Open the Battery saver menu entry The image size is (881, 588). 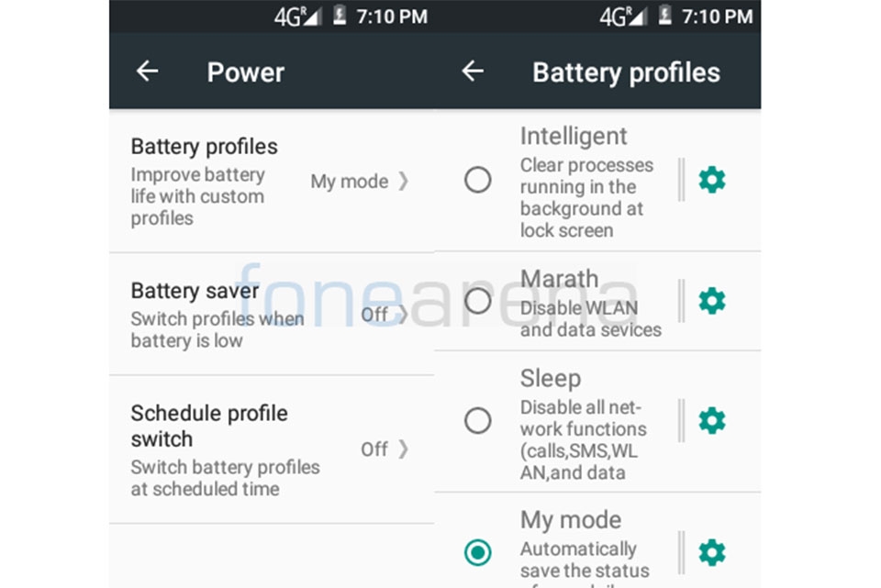coord(272,314)
